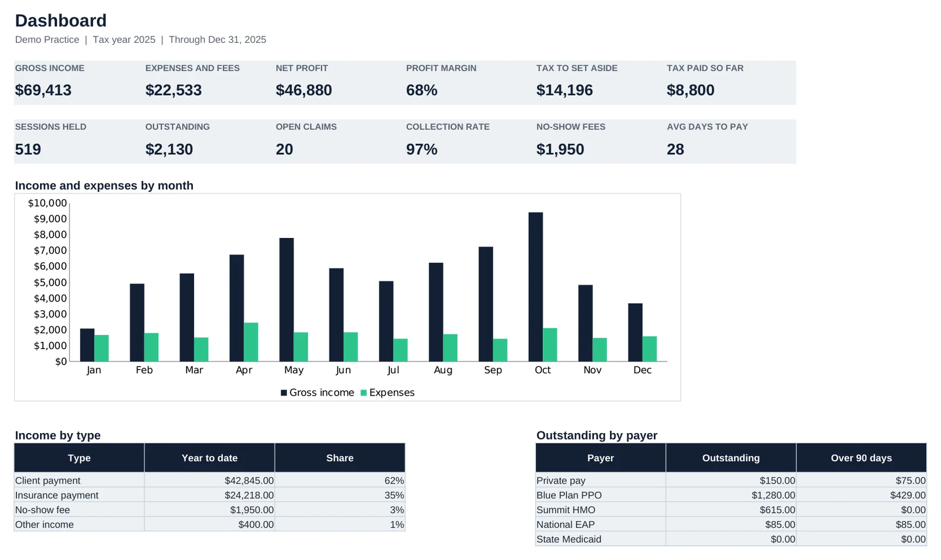Click the Profit Margin value 68%
The height and width of the screenshot is (560, 941).
coord(422,90)
